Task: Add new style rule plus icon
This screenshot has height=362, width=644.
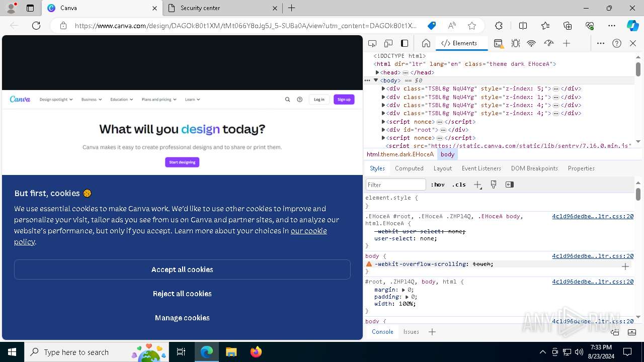Action: pyautogui.click(x=477, y=185)
